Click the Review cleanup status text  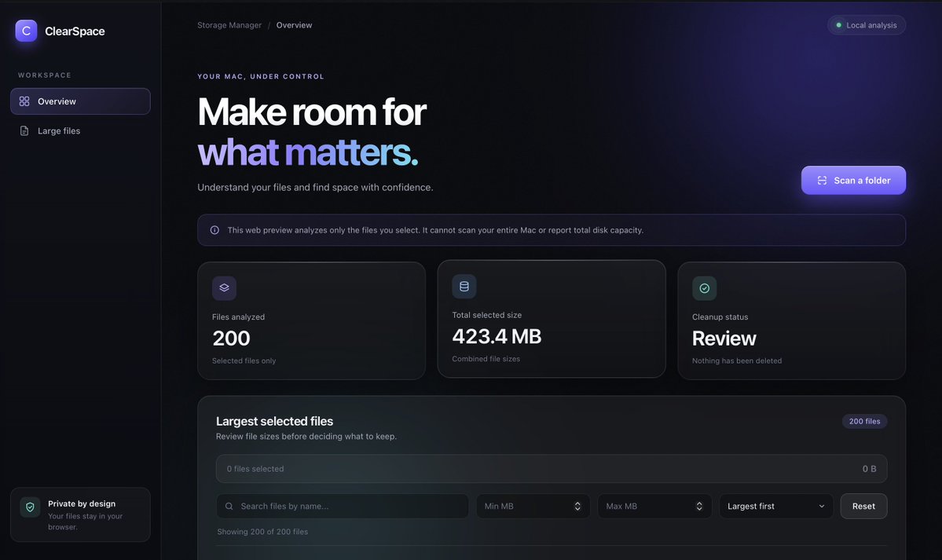point(724,339)
